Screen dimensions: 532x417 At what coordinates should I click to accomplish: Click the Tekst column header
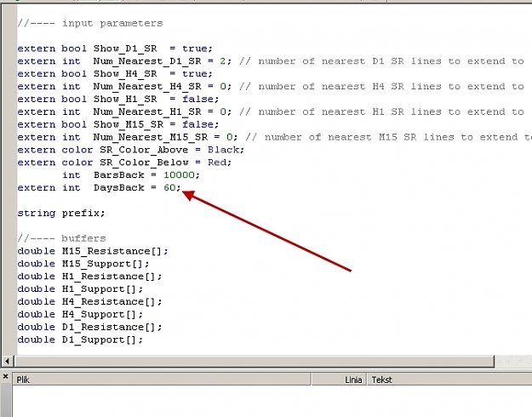coord(450,380)
